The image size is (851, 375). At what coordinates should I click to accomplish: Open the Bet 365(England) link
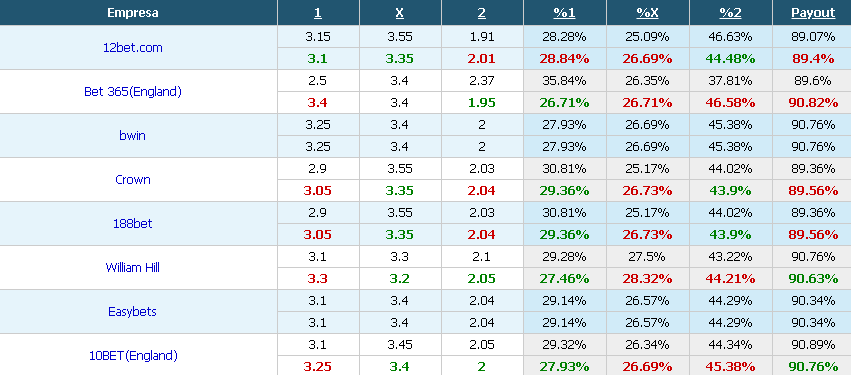pos(132,92)
